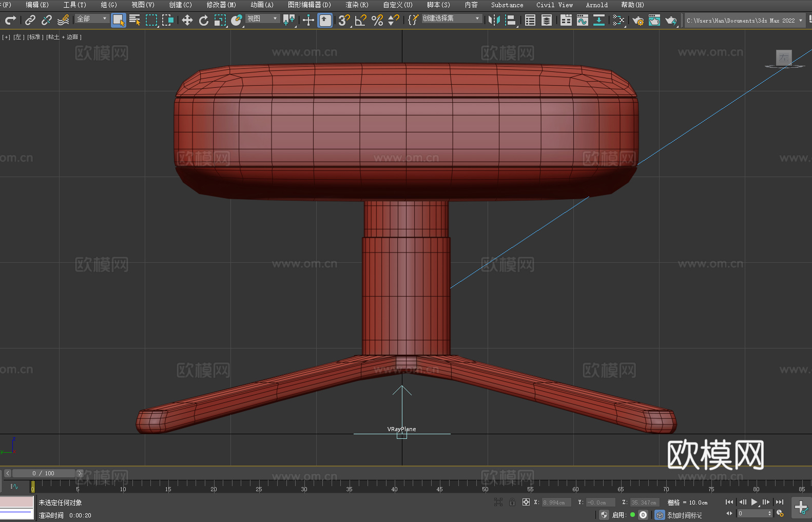Open the 编辑(E) menu

pyautogui.click(x=37, y=5)
